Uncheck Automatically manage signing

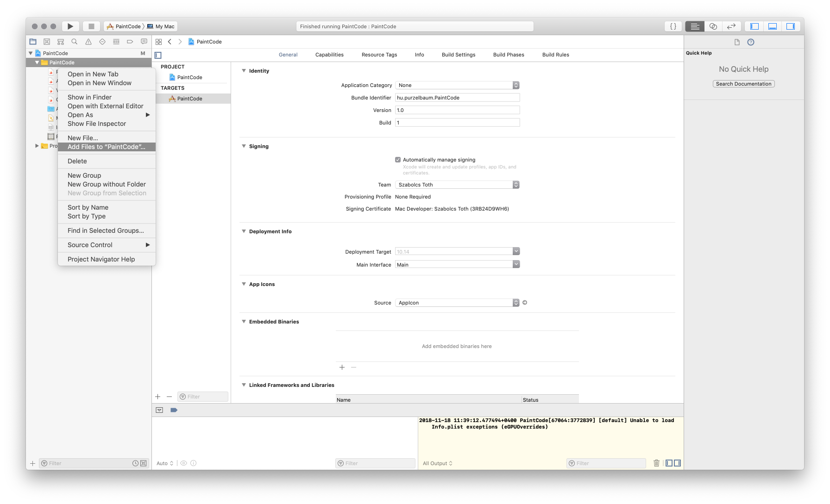coord(398,160)
